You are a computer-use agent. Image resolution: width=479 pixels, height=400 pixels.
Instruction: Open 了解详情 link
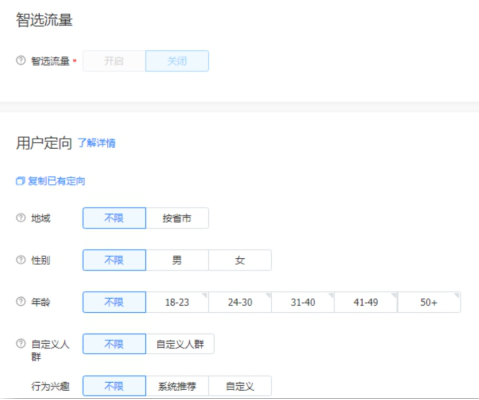[x=97, y=143]
